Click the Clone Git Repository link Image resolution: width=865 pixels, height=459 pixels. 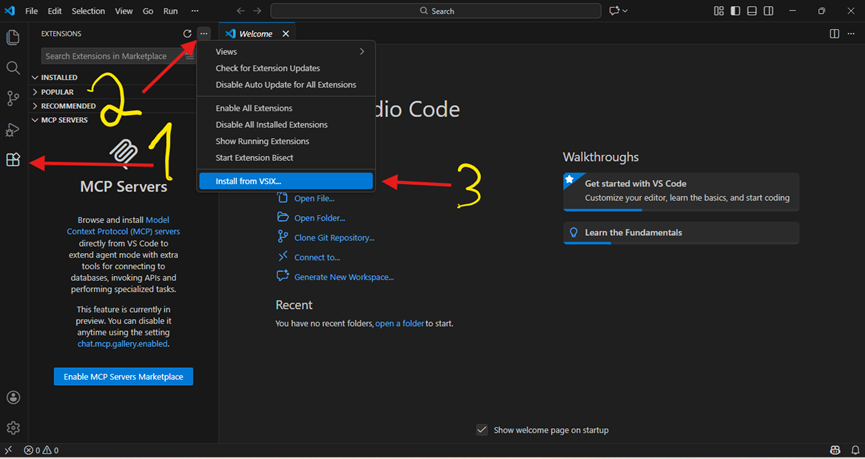(334, 238)
